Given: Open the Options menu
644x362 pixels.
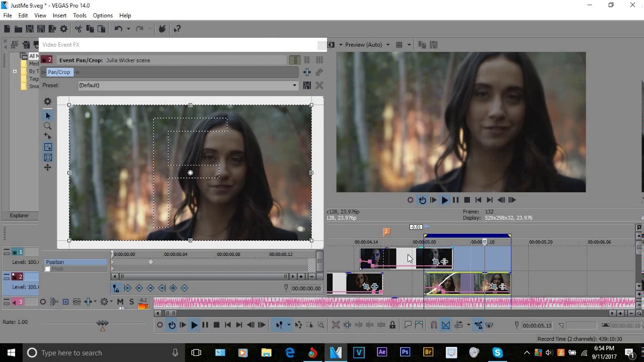Looking at the screenshot, I should [103, 16].
